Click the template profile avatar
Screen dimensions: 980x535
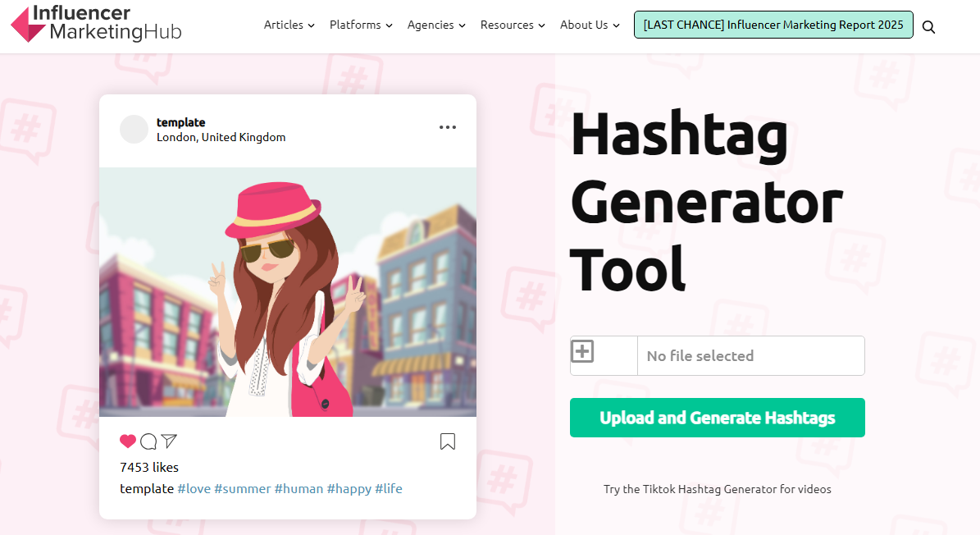click(134, 130)
